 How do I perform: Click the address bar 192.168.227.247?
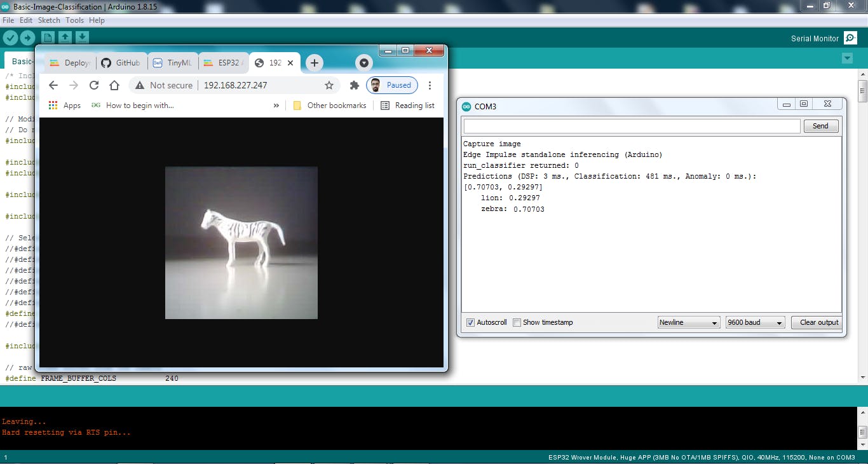pos(235,85)
